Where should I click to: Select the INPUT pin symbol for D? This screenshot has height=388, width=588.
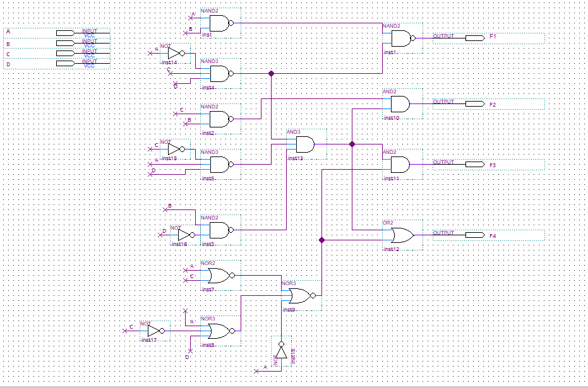66,63
